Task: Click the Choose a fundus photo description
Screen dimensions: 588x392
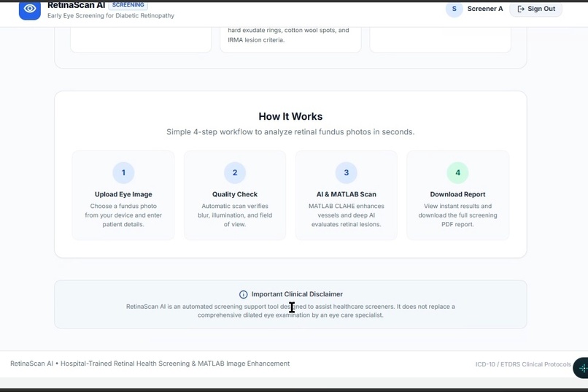Action: pyautogui.click(x=123, y=215)
